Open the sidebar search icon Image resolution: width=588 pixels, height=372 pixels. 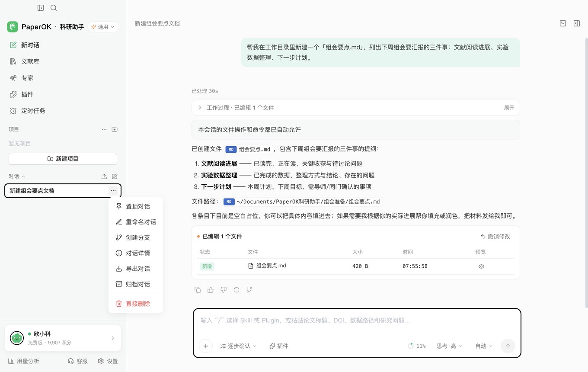click(54, 8)
